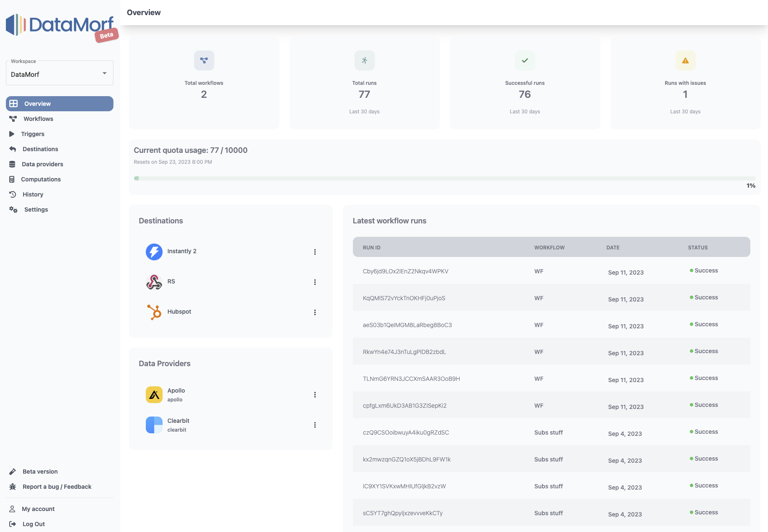Click the Total runs runner icon
This screenshot has width=768, height=532.
[365, 60]
